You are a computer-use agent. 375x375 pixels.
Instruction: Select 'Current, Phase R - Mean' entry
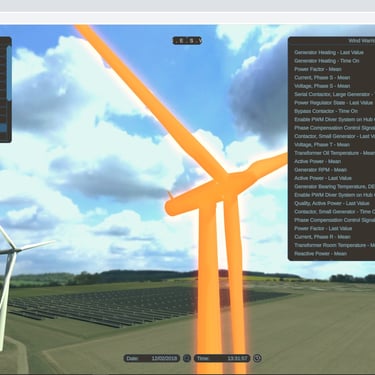click(322, 237)
